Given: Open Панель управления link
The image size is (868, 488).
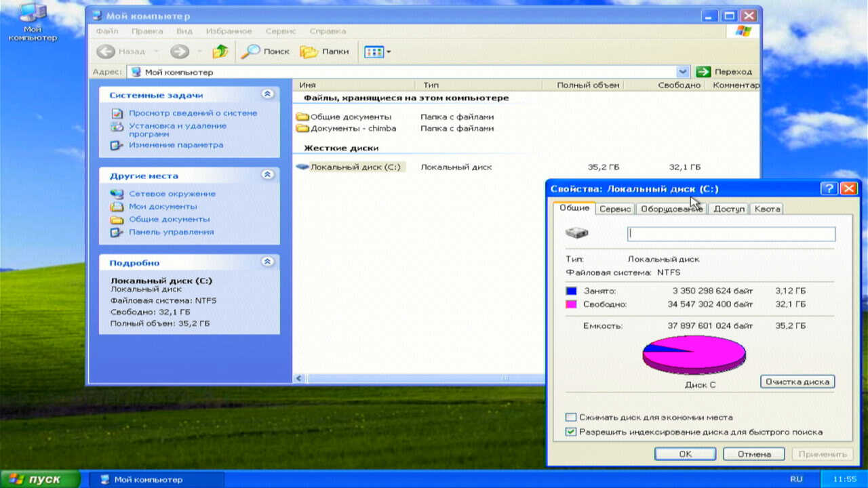Looking at the screenshot, I should pyautogui.click(x=172, y=232).
